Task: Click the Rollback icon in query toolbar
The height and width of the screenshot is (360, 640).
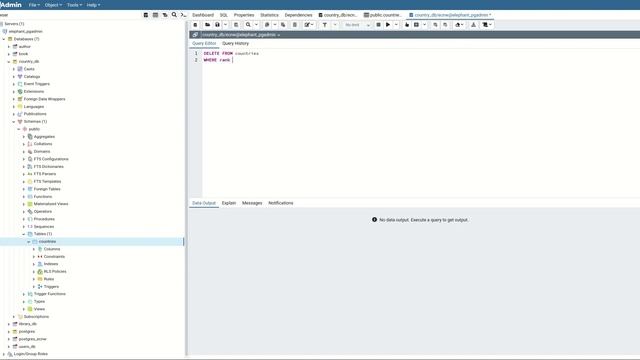Action: (x=445, y=25)
